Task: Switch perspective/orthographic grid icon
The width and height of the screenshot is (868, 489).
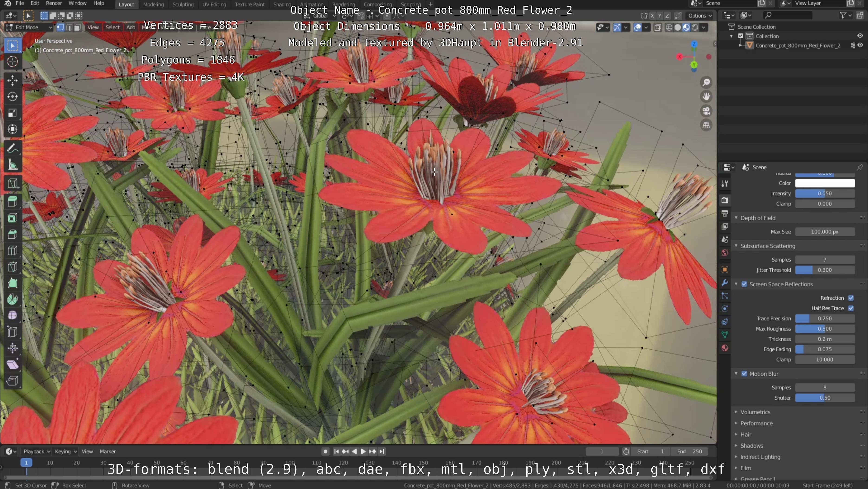Action: 706,125
